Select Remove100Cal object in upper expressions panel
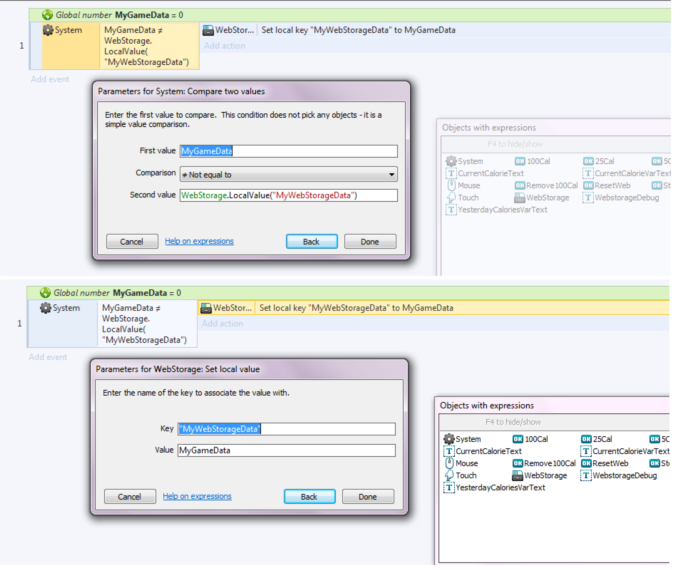Viewport: 680px width, 570px height. 546,186
